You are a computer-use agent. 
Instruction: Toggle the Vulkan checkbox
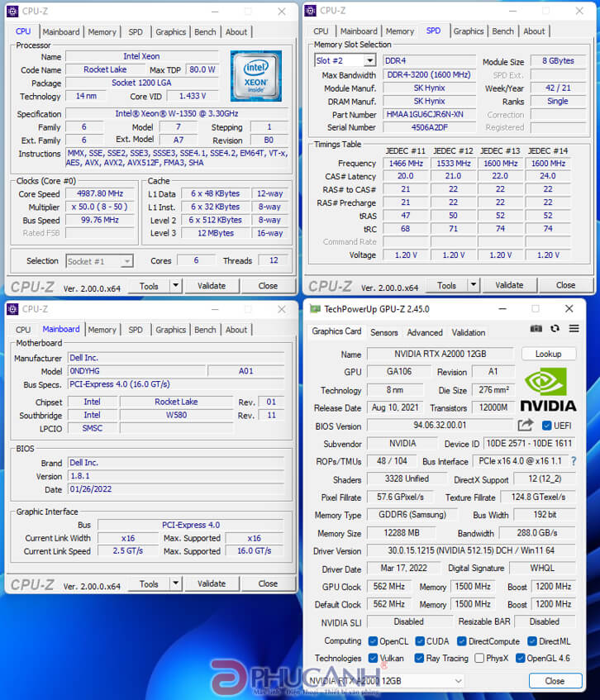(373, 658)
